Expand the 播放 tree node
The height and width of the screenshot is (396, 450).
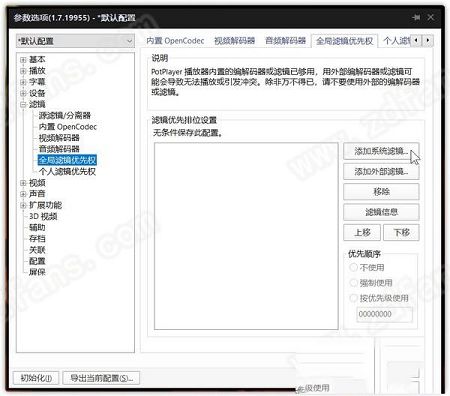[x=23, y=71]
